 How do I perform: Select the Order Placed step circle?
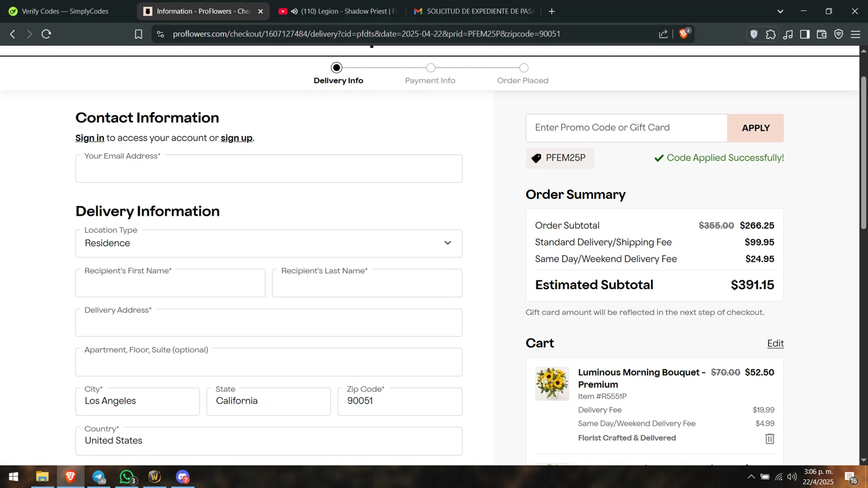click(x=524, y=68)
